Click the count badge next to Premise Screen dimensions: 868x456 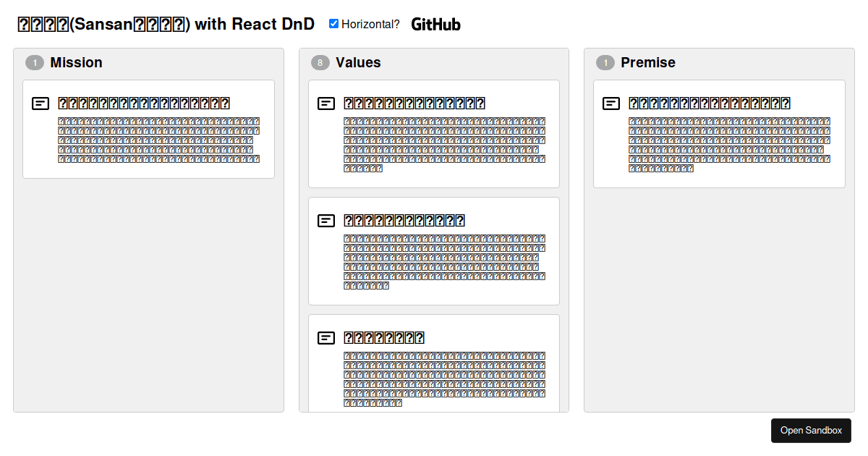[605, 62]
